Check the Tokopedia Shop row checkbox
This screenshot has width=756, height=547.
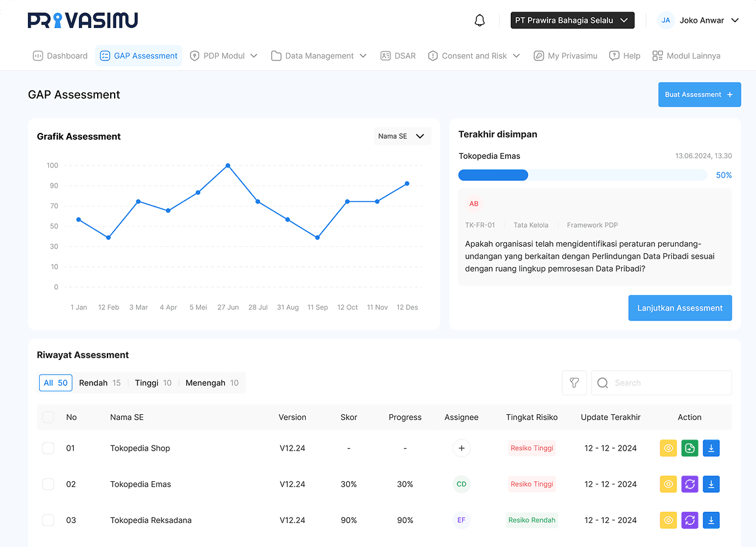(x=48, y=448)
